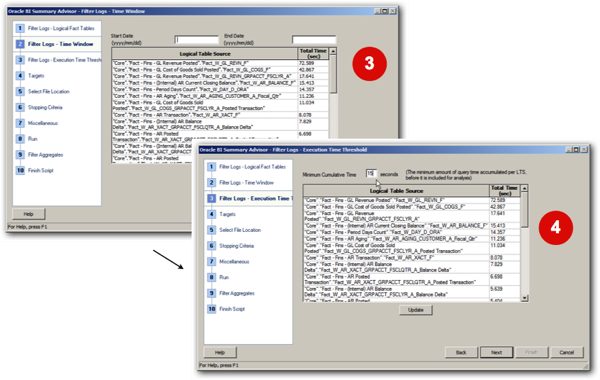Screen dimensions: 600x380
Task: Click the End Date input field
Action: click(314, 39)
